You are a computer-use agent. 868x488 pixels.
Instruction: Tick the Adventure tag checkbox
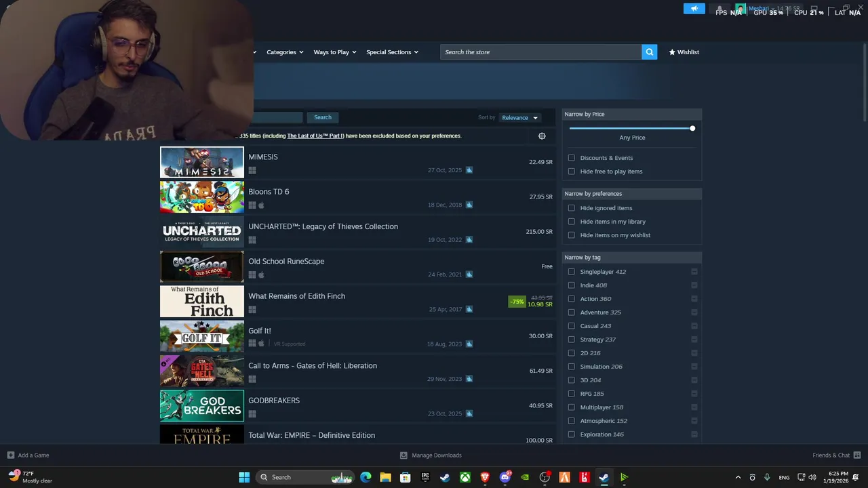[571, 312]
